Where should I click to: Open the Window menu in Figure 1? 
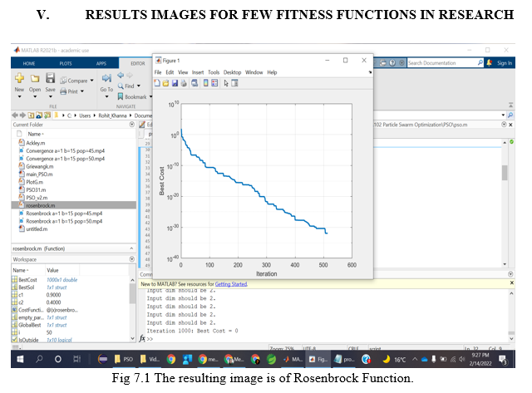pyautogui.click(x=254, y=72)
